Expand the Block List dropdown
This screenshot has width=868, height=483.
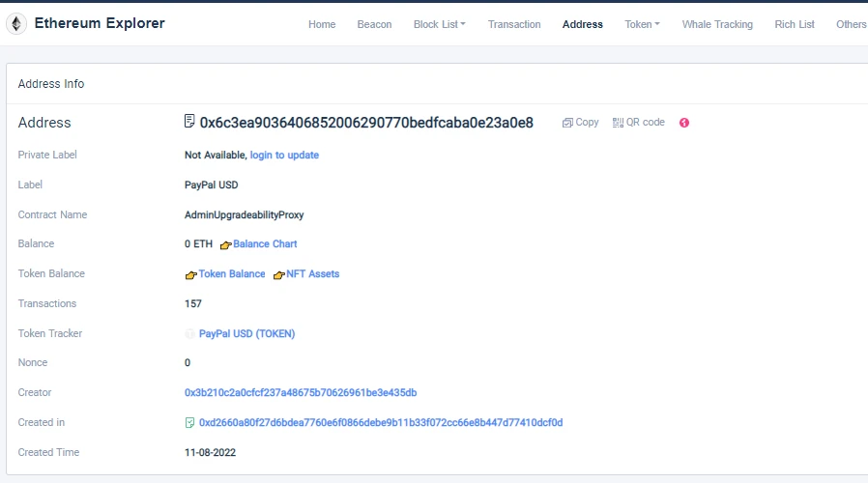(440, 24)
